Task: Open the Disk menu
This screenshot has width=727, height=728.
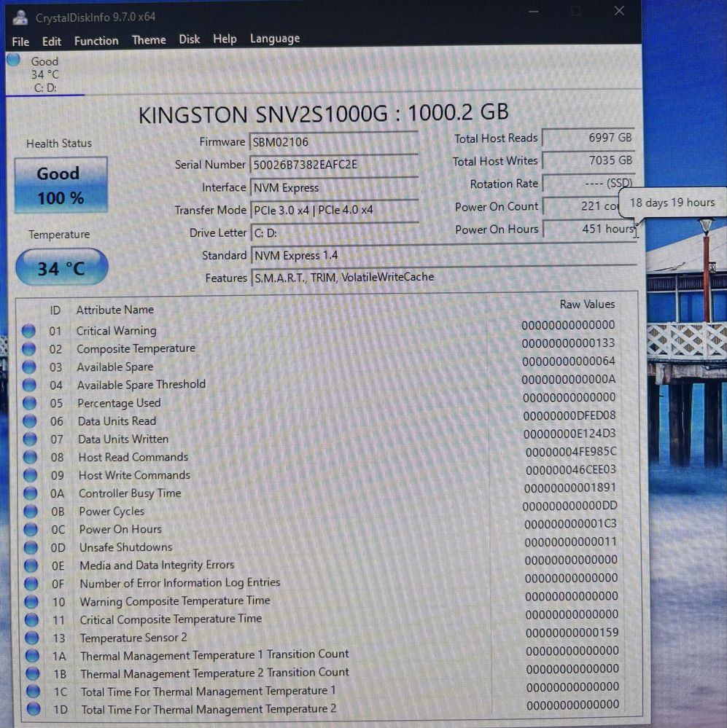Action: 190,39
